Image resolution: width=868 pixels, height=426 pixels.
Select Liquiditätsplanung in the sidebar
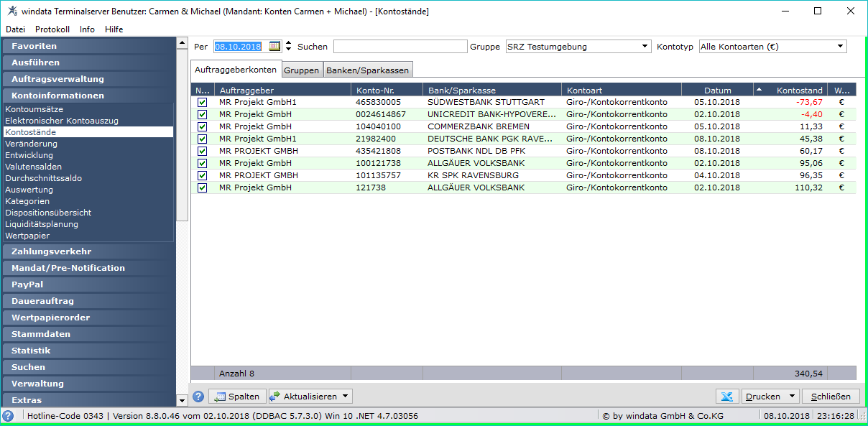point(42,224)
